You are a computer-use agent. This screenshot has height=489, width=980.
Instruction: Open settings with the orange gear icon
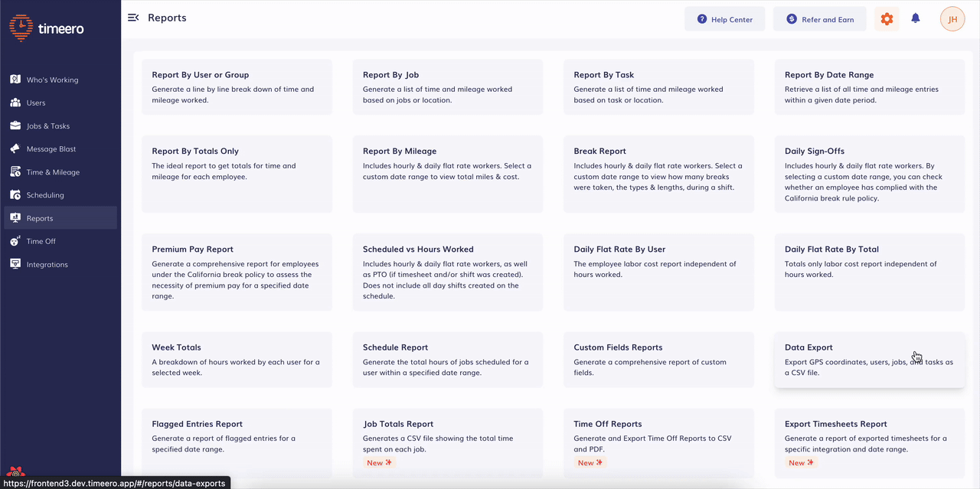[x=887, y=19]
